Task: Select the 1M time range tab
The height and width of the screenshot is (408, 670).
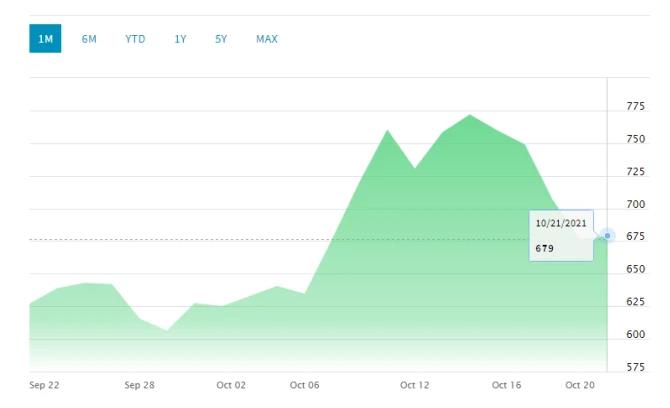Action: pyautogui.click(x=45, y=39)
